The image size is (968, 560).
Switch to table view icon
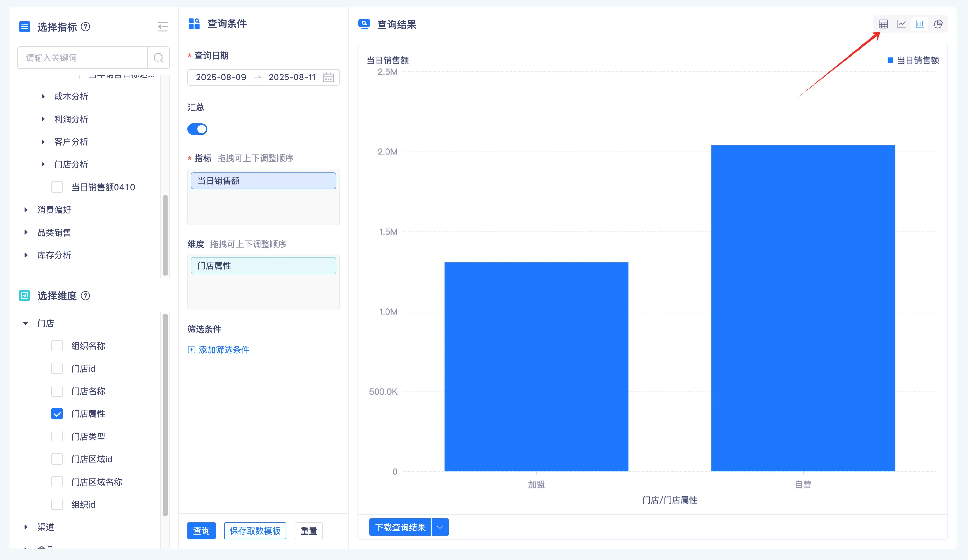coord(883,24)
